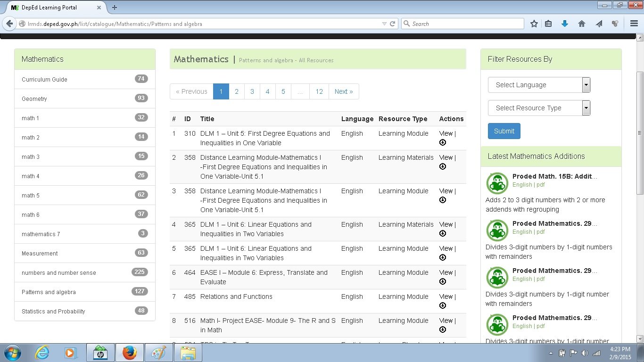The height and width of the screenshot is (362, 644).
Task: Click the Submit filter button
Action: tap(504, 131)
